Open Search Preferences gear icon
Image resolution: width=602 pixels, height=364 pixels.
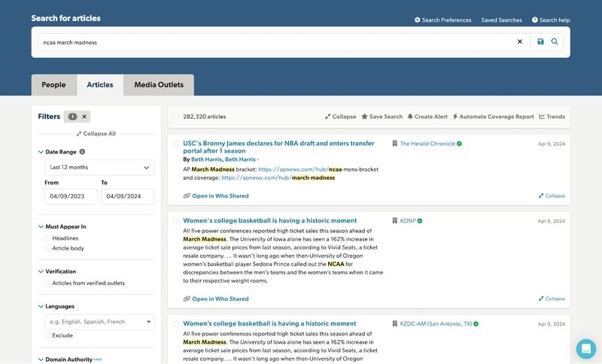click(418, 20)
